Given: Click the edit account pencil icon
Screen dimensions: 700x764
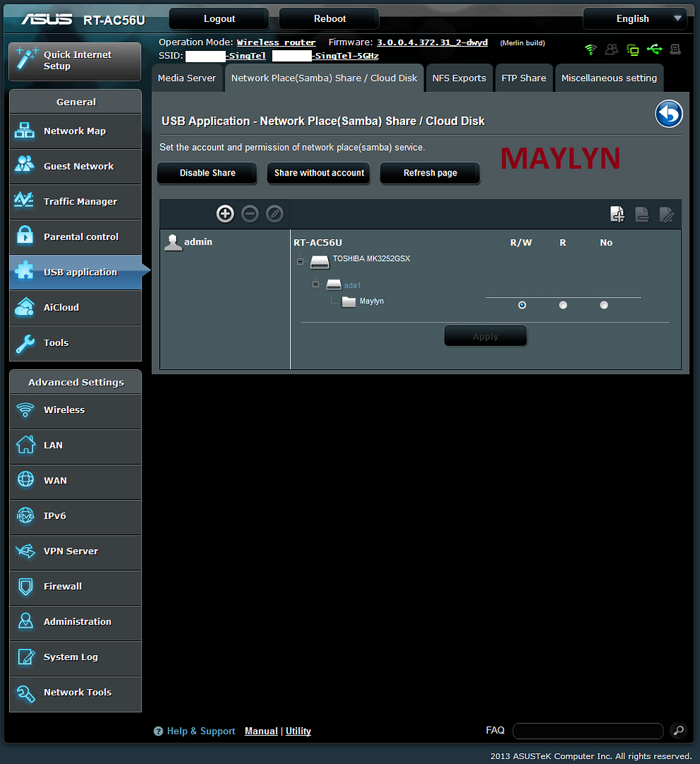Looking at the screenshot, I should [274, 214].
